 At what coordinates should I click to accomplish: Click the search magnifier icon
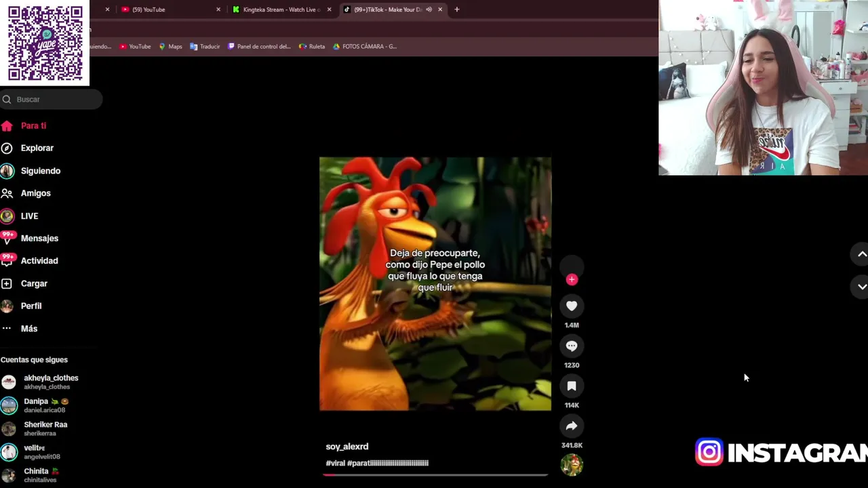[7, 99]
